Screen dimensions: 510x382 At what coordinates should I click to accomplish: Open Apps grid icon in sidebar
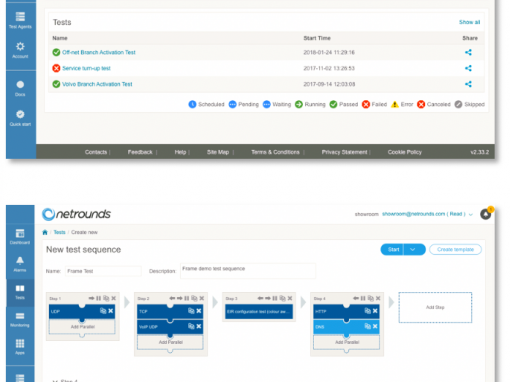20,343
